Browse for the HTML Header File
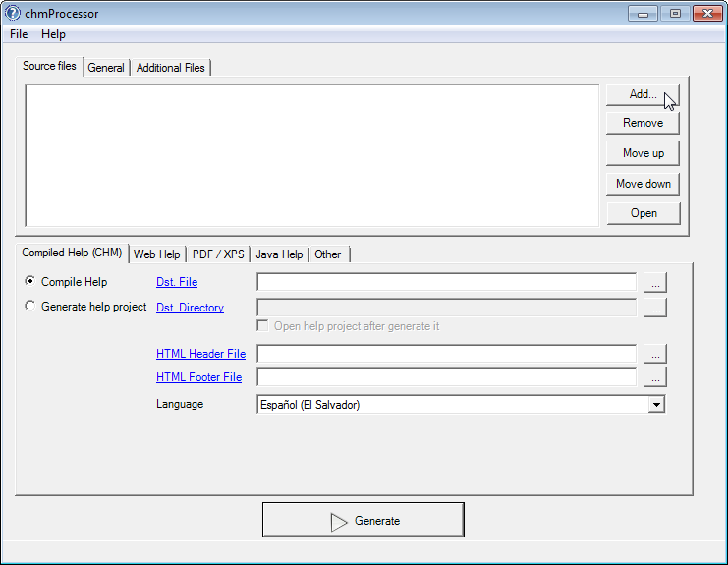Viewport: 728px width, 565px height. pos(655,354)
